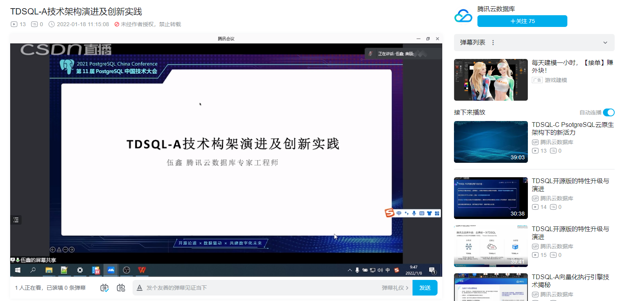Toggle the Sogou 中 language mode button

[x=399, y=213]
